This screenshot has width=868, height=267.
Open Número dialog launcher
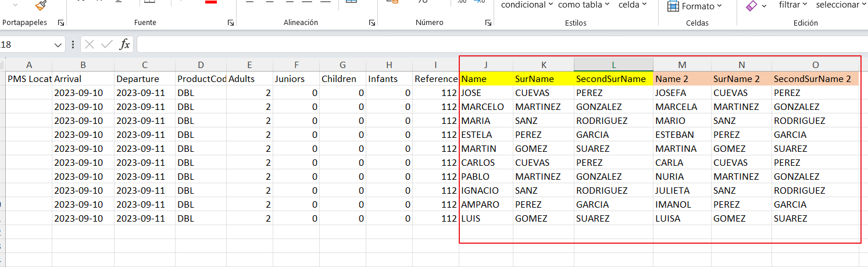pyautogui.click(x=488, y=23)
